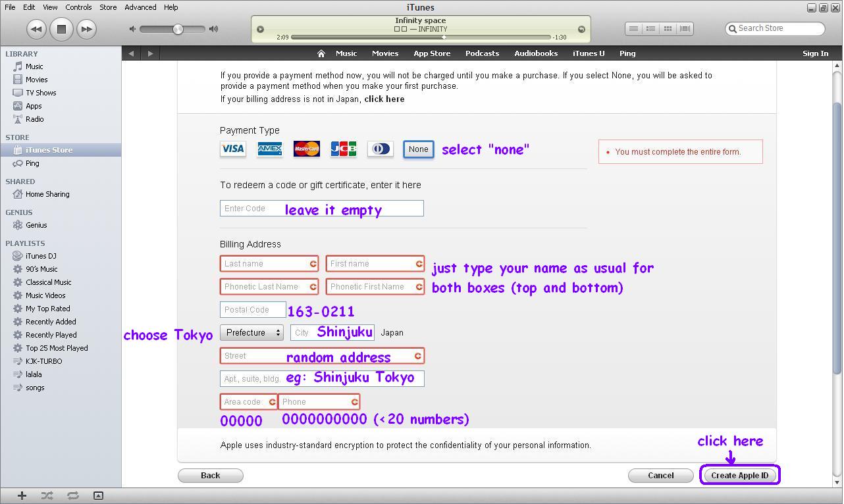Open the View menu
This screenshot has height=504, width=844.
[x=50, y=7]
